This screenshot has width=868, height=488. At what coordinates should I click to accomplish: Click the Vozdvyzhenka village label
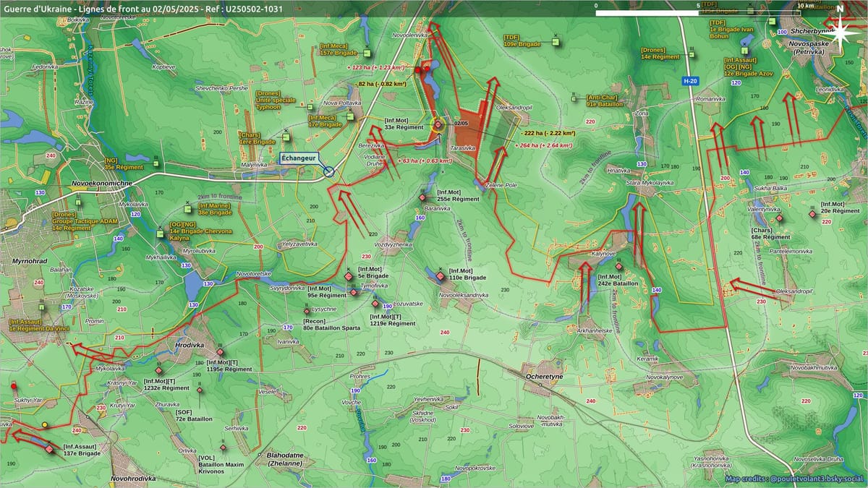(x=393, y=245)
